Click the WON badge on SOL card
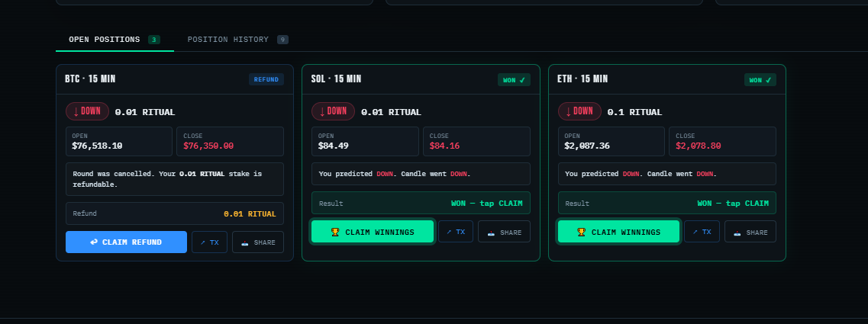The image size is (868, 324). [514, 80]
